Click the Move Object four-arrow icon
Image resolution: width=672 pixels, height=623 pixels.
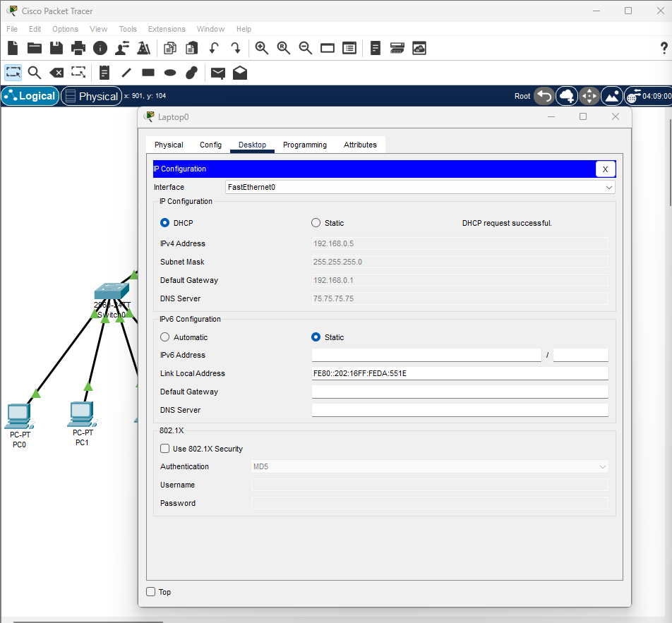[x=589, y=96]
